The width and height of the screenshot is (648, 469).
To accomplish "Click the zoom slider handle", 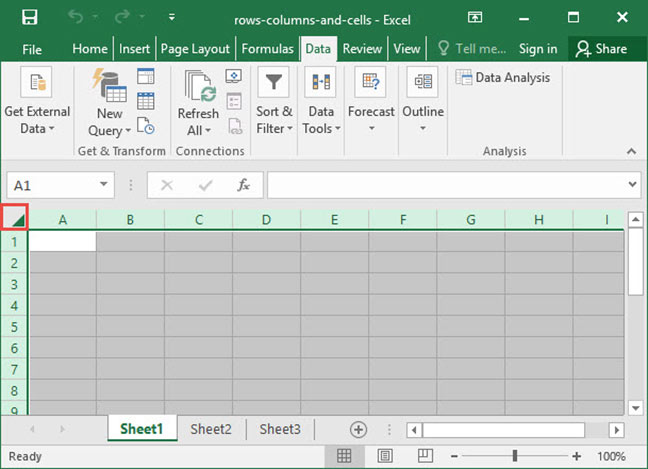I will pos(515,456).
